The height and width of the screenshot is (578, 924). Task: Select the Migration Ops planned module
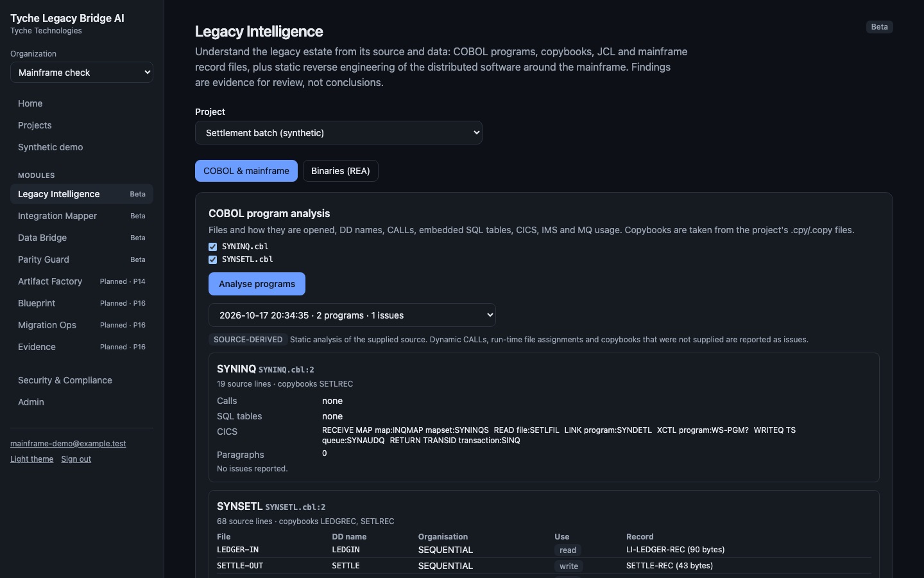[81, 325]
